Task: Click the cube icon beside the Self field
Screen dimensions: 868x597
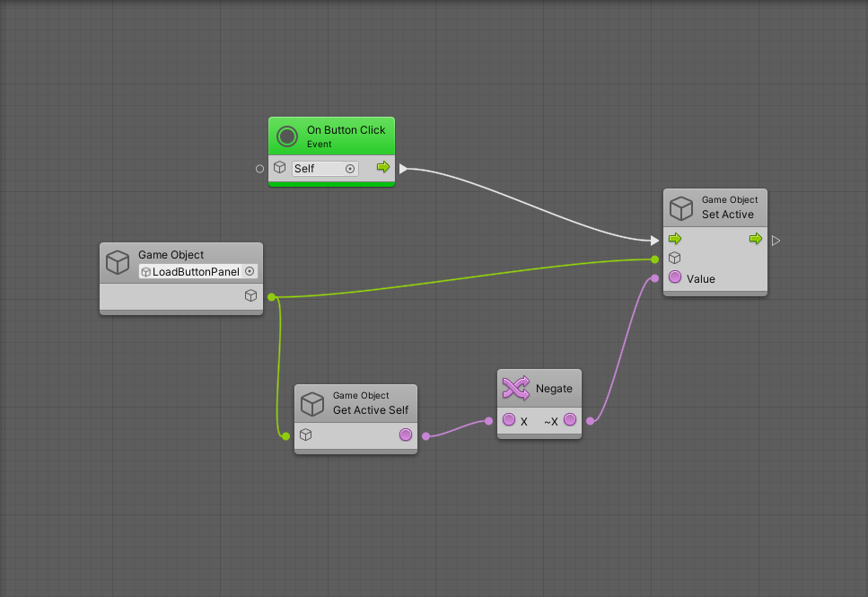Action: (279, 167)
